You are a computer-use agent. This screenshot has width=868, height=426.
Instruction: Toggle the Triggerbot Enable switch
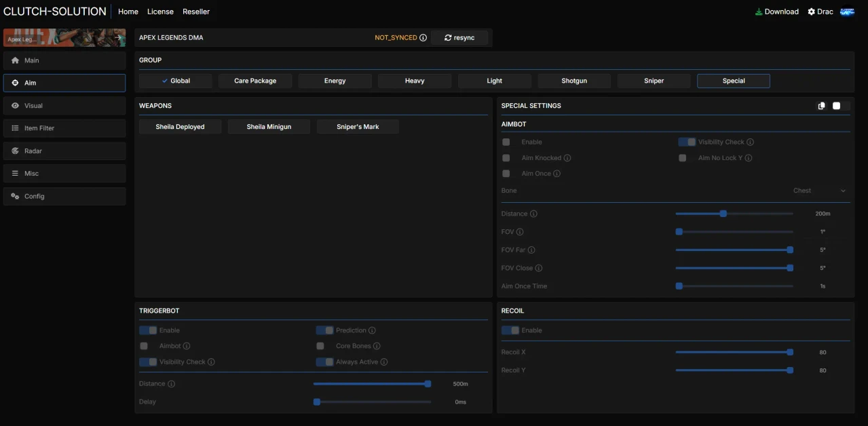[148, 330]
